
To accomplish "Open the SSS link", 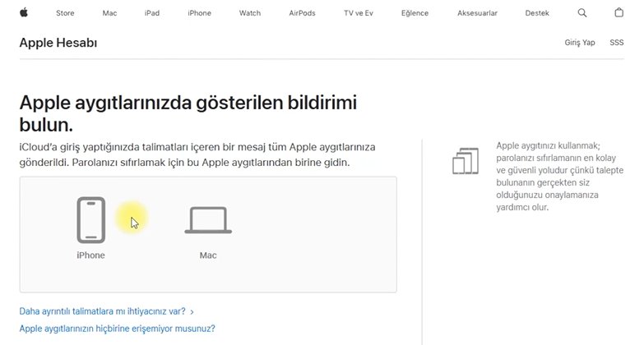I will coord(616,43).
